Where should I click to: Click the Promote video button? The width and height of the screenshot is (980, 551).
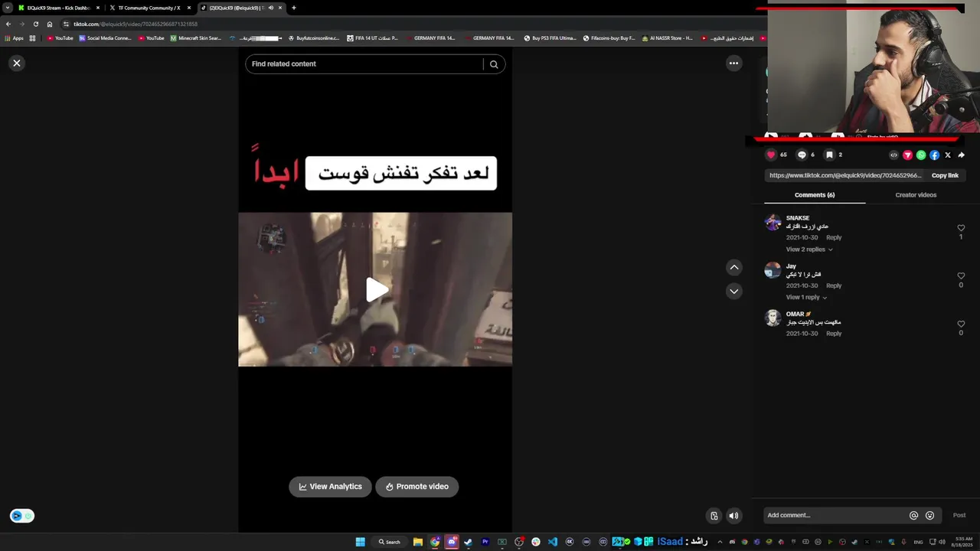pyautogui.click(x=417, y=487)
